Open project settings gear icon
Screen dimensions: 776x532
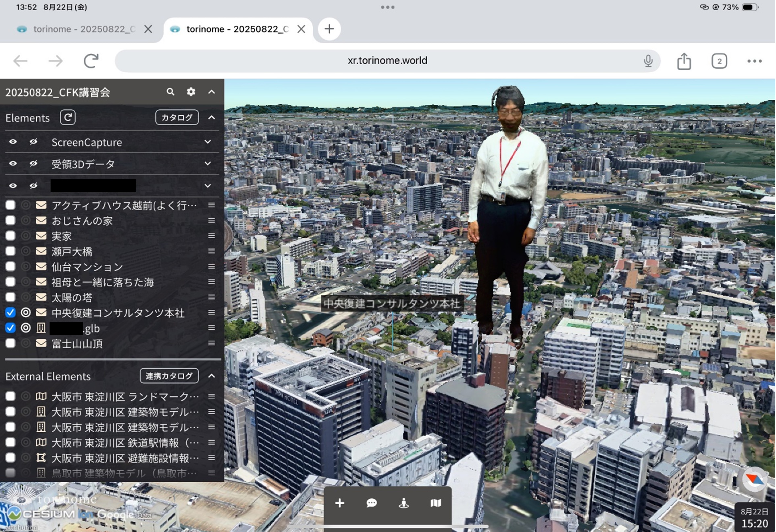[191, 92]
